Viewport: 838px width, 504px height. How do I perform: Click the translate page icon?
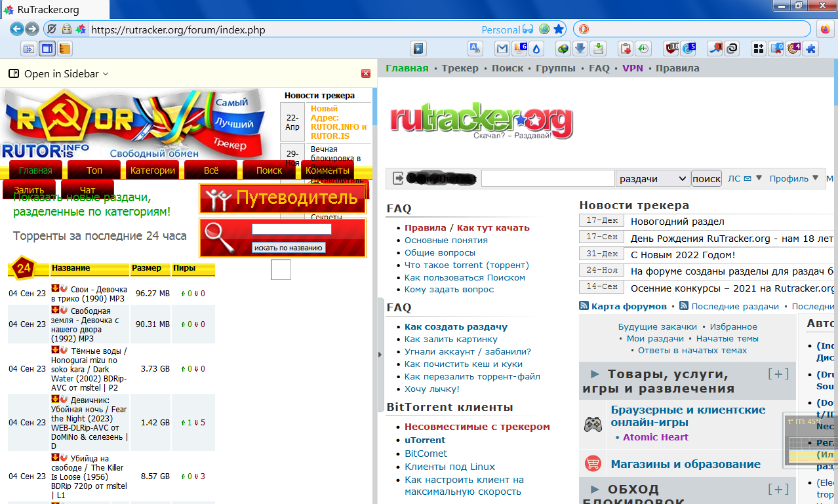click(475, 48)
